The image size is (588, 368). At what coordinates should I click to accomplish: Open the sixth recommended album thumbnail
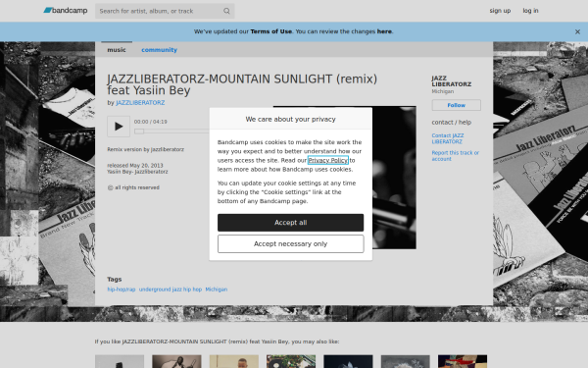click(406, 361)
